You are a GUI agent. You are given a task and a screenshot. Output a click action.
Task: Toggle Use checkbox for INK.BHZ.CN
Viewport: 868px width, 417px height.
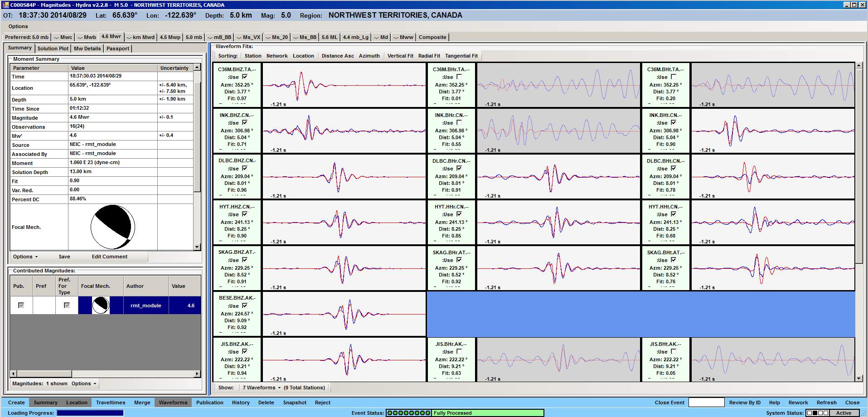pos(244,122)
